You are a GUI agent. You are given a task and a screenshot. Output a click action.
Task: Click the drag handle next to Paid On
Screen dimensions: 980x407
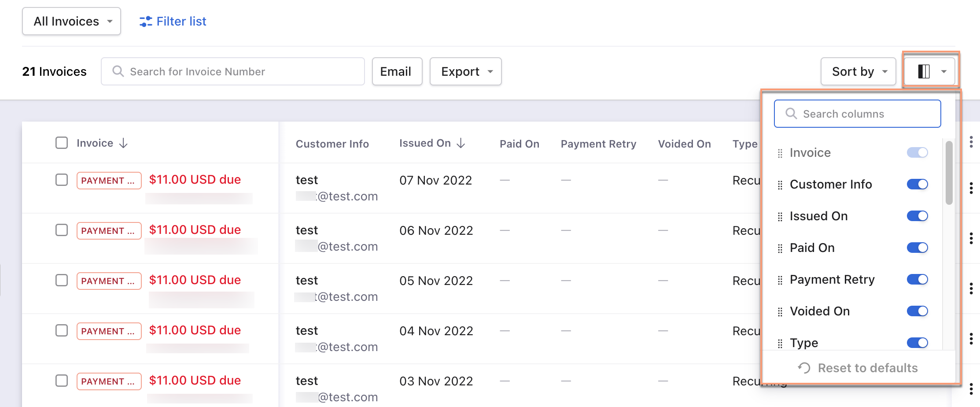click(x=780, y=248)
